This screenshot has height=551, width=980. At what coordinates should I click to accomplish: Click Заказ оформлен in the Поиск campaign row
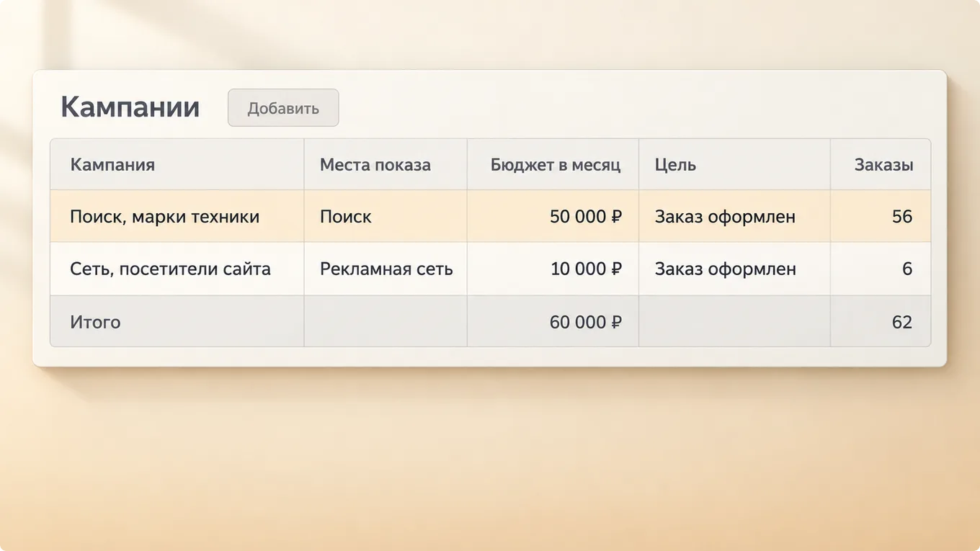725,217
